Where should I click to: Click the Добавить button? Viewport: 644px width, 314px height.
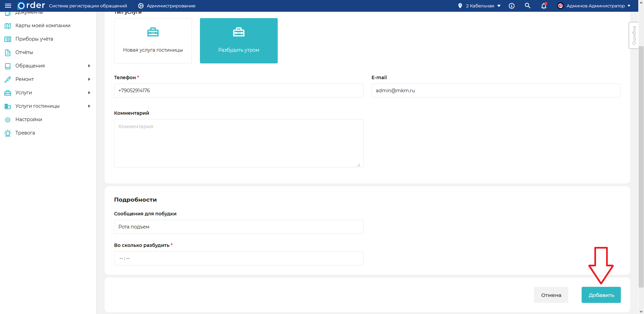pyautogui.click(x=601, y=295)
